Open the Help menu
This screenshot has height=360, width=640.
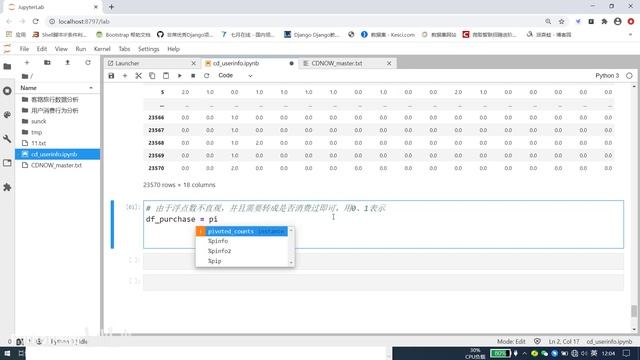173,49
